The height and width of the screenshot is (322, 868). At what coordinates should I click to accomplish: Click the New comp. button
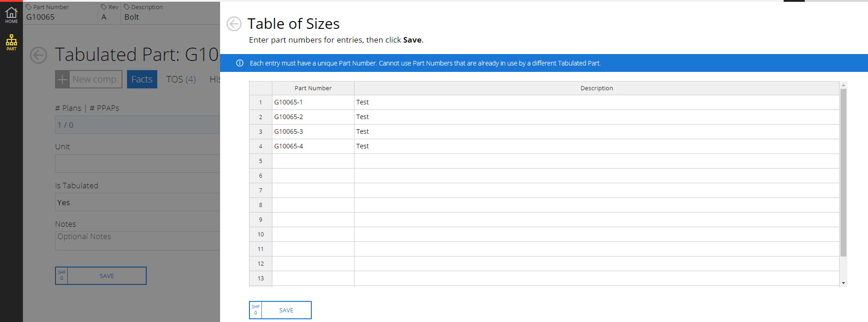point(88,79)
